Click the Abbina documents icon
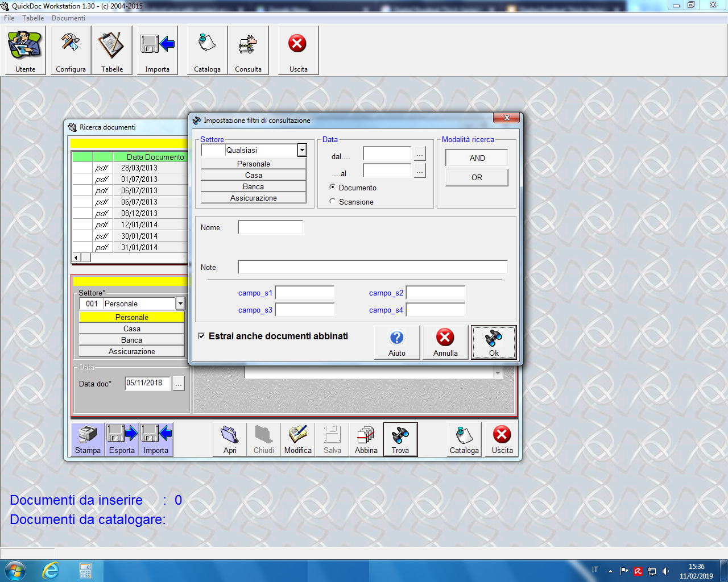 click(x=366, y=439)
